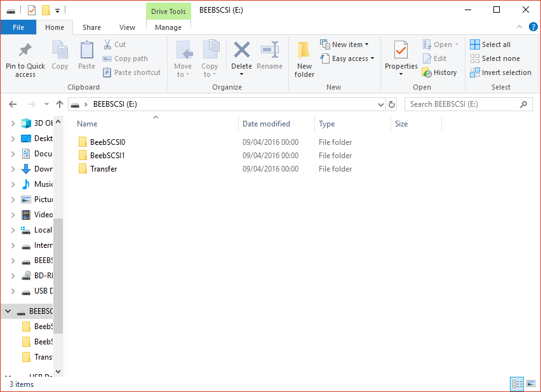Select Downloads in the navigation pane
The width and height of the screenshot is (541, 392).
point(36,169)
